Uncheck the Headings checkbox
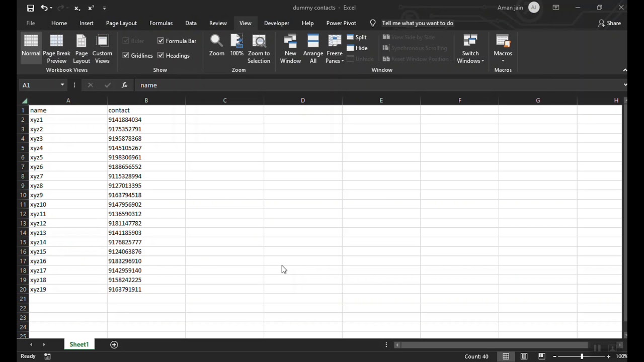This screenshot has width=644, height=362. coord(160,55)
